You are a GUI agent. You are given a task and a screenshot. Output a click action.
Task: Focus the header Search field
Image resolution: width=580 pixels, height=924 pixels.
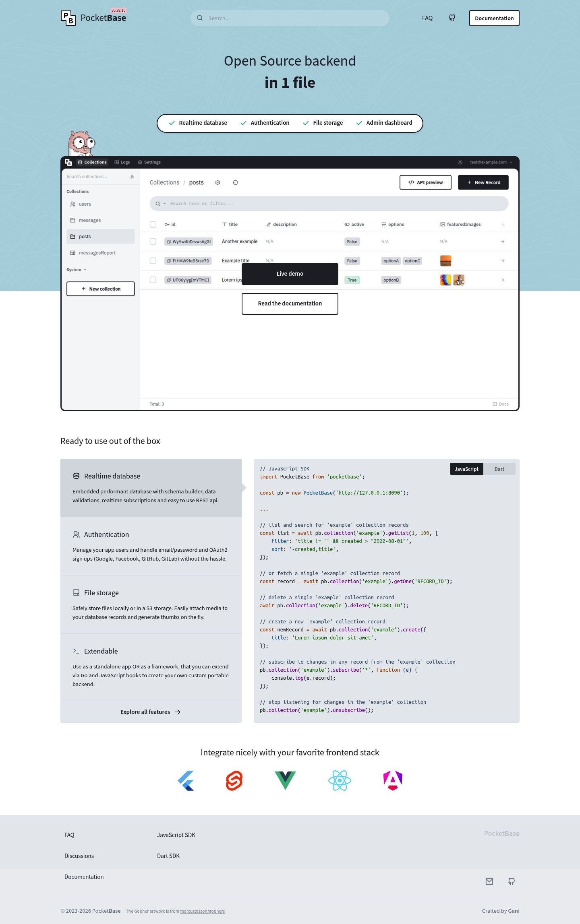click(x=290, y=18)
